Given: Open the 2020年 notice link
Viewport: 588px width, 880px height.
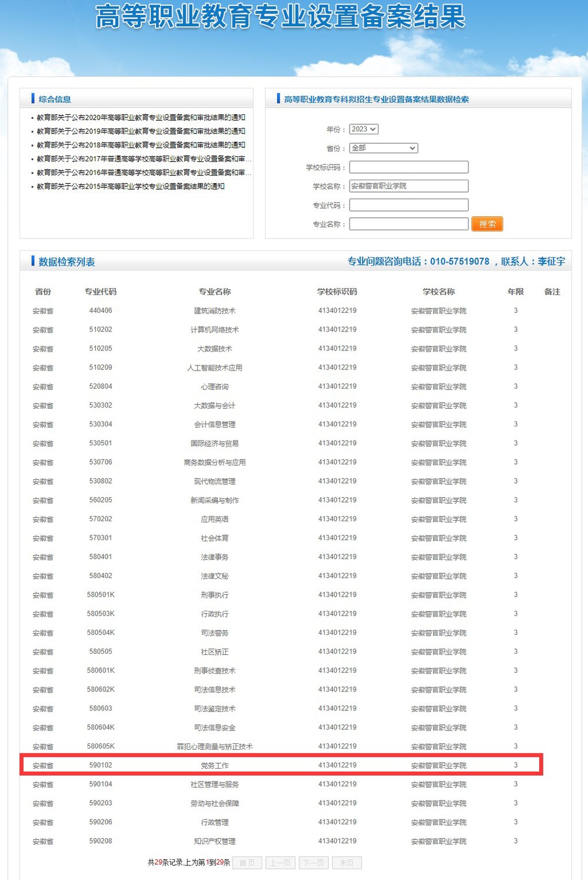Looking at the screenshot, I should tap(141, 118).
